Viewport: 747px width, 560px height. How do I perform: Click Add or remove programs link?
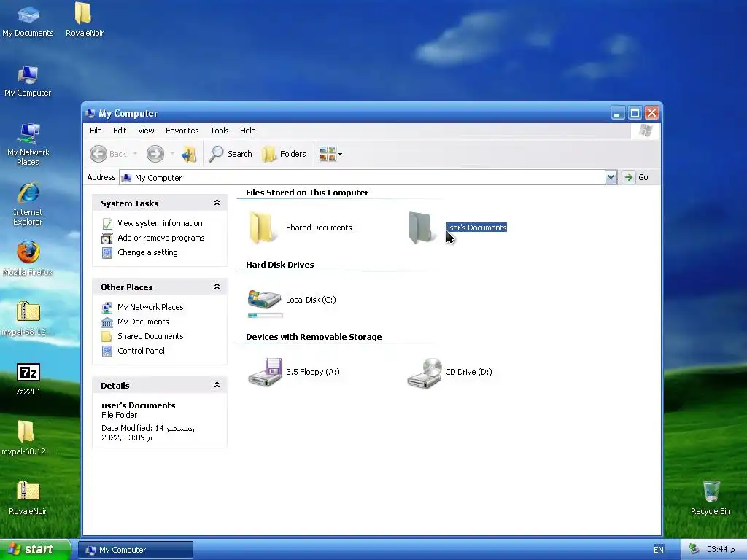(161, 238)
